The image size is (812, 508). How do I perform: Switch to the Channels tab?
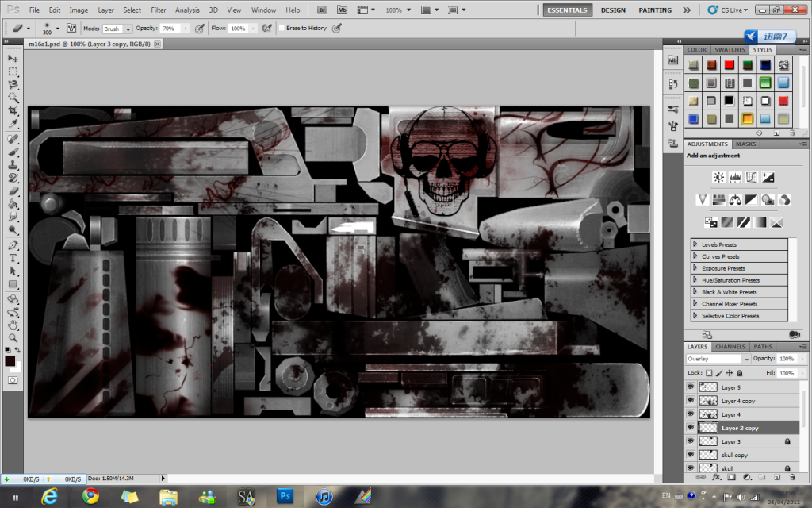pyautogui.click(x=730, y=347)
